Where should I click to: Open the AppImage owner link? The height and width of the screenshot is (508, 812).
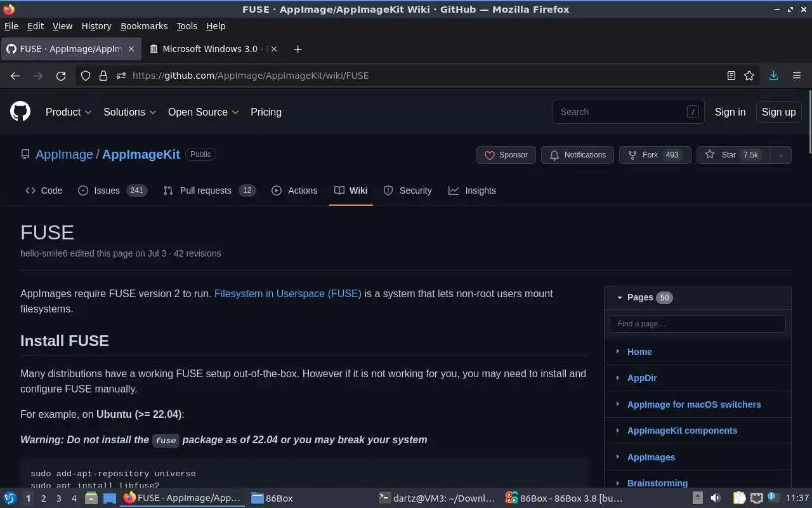click(x=64, y=154)
